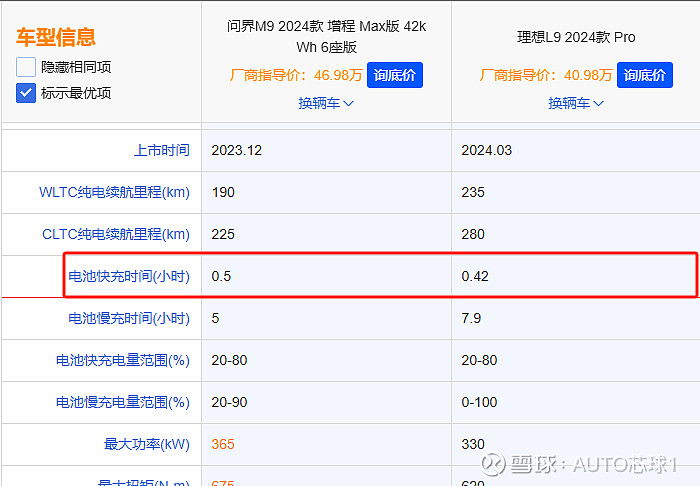Uncheck the 标示最优项 checkbox

26,93
